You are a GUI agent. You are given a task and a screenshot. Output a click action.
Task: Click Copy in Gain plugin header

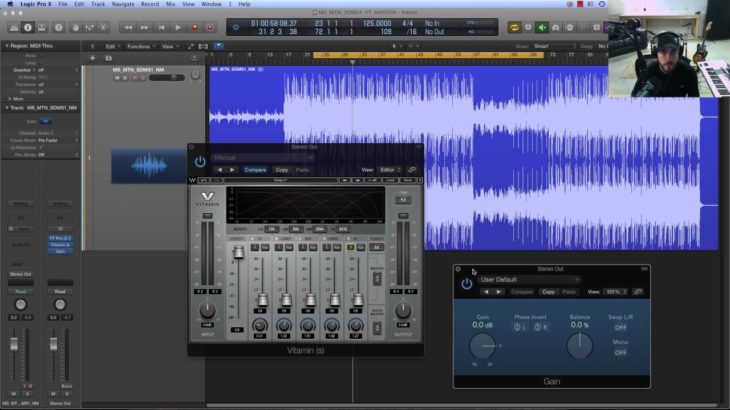[548, 292]
